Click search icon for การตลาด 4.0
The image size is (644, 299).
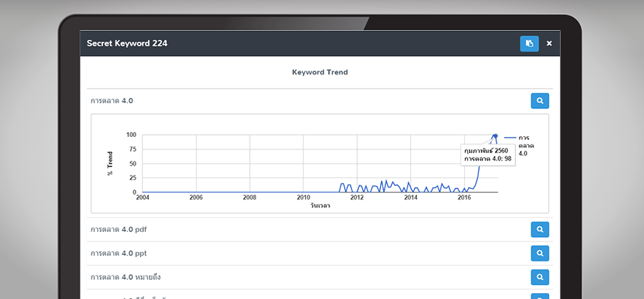click(x=539, y=101)
